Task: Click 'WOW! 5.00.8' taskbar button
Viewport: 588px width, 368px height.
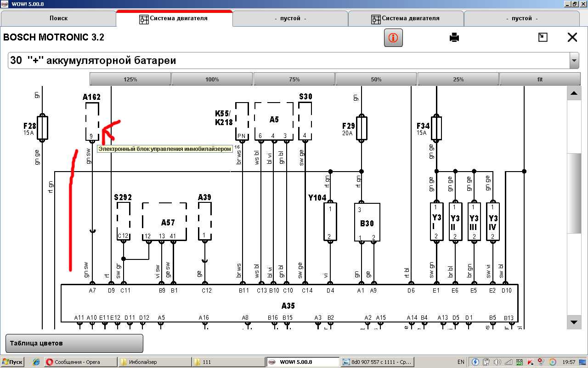Action: [302, 362]
